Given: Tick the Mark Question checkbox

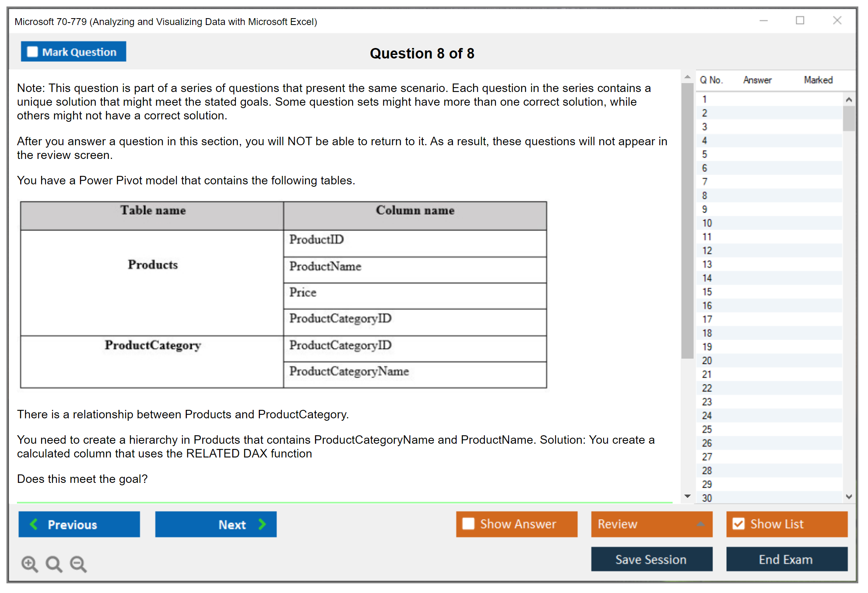Looking at the screenshot, I should pos(32,52).
